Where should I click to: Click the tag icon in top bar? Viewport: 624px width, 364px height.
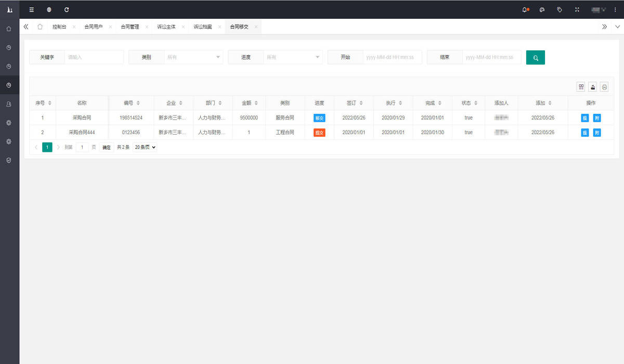pyautogui.click(x=560, y=9)
